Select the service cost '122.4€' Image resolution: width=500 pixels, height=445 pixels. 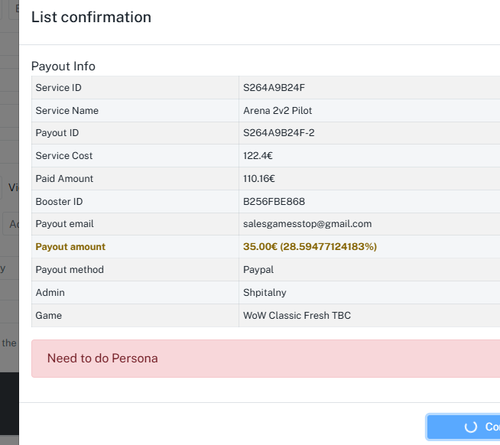click(258, 156)
